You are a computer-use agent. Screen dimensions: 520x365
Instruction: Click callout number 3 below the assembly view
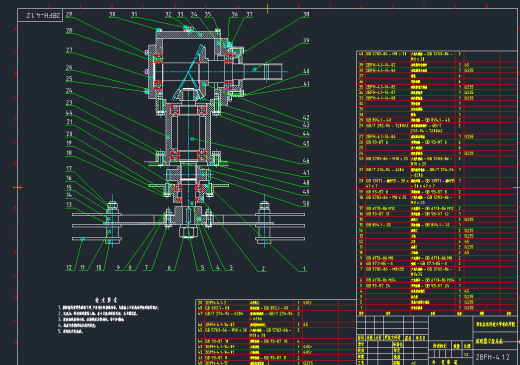pyautogui.click(x=231, y=267)
